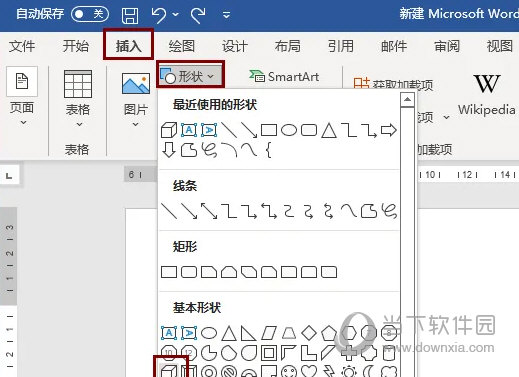Open the 表格 table grid menu
The width and height of the screenshot is (519, 377).
[78, 99]
